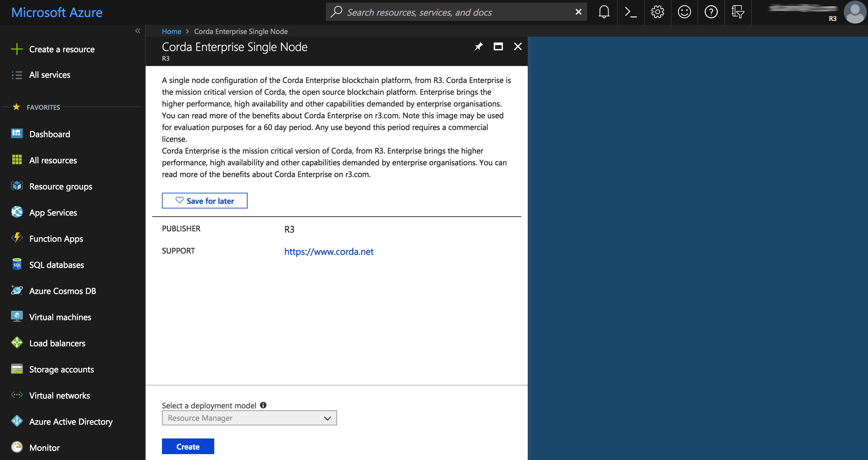The image size is (868, 460).
Task: Maximize the Corda Enterprise blade
Action: [498, 46]
